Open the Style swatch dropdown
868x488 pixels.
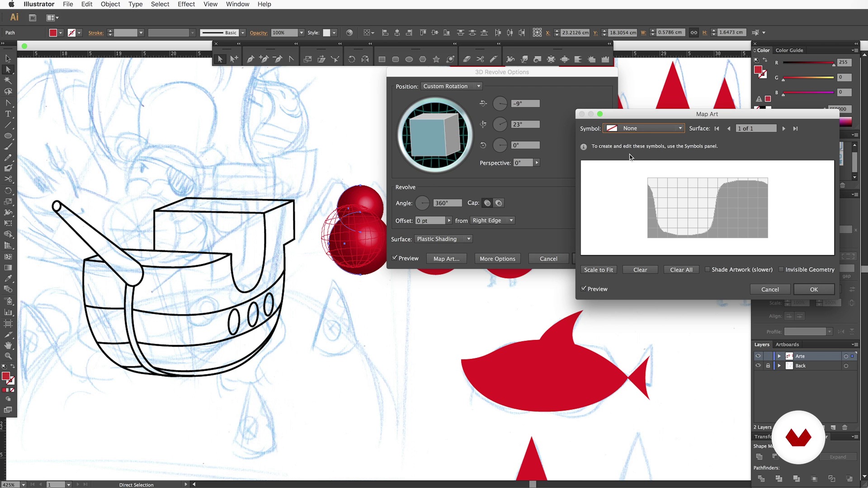[334, 33]
